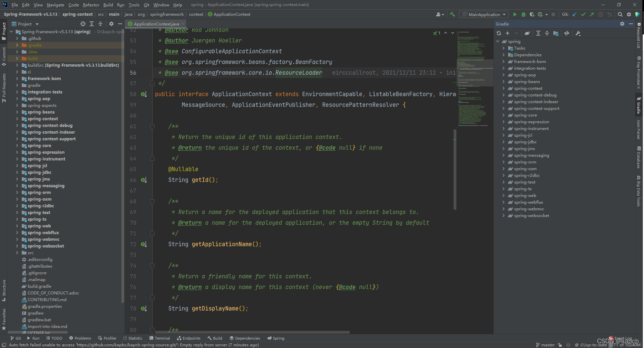This screenshot has width=644, height=348.
Task: Open the Terminal tool window tab
Action: (x=160, y=338)
